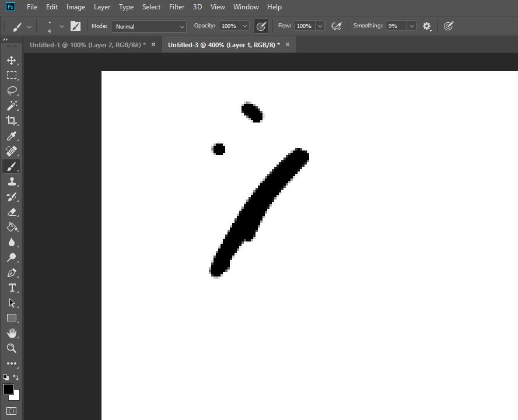Open the Select menu
This screenshot has height=420, width=518.
coord(151,7)
